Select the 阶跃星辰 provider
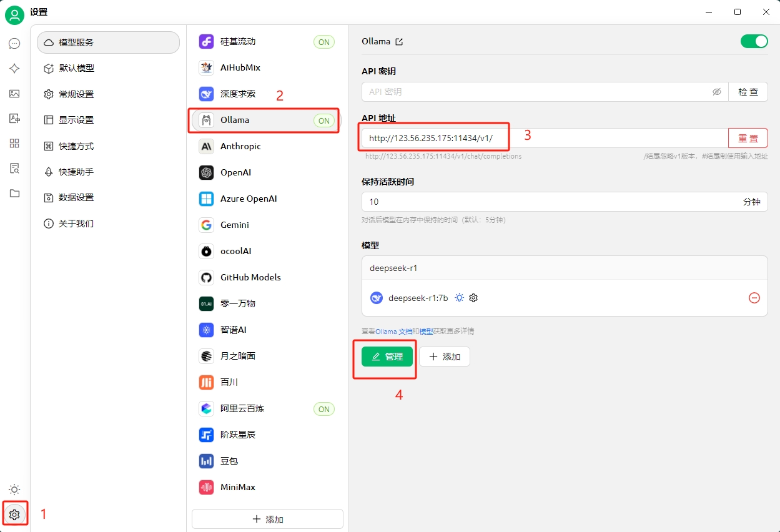The image size is (780, 532). click(267, 435)
